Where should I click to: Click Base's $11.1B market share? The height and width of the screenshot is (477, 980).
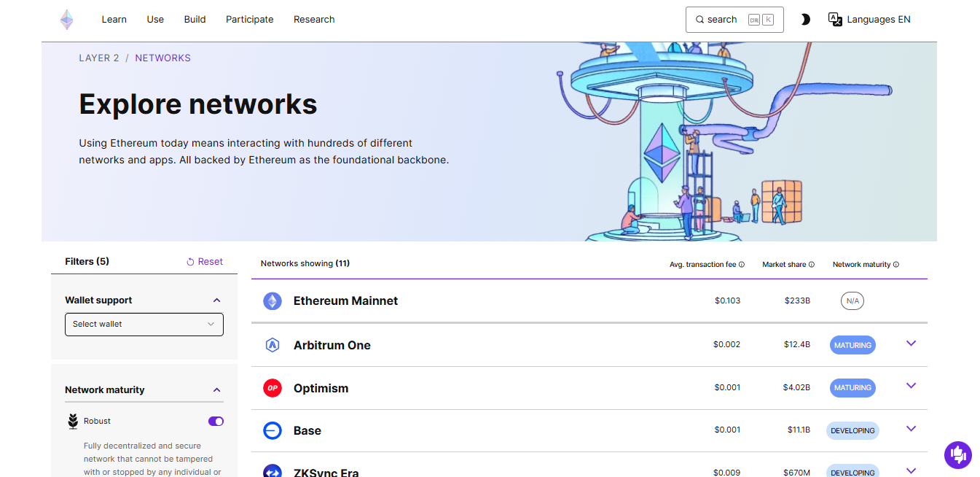(798, 430)
